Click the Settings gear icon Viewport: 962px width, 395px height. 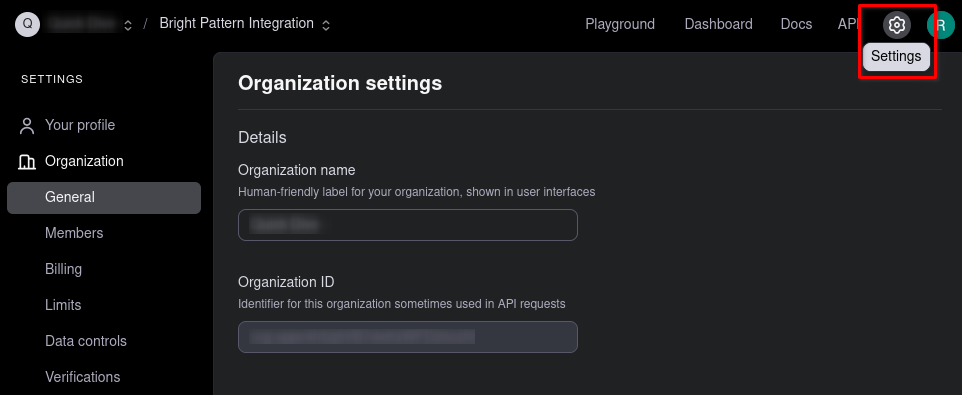pyautogui.click(x=896, y=25)
